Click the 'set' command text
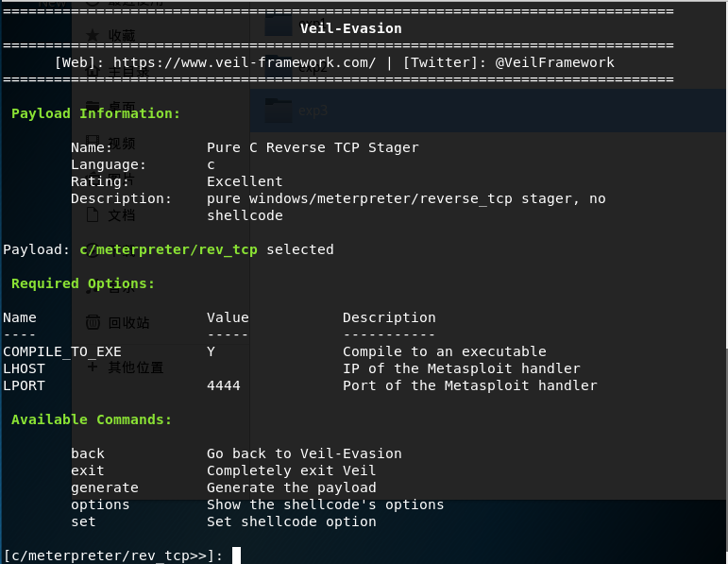Screen dimensions: 728x564 click(83, 521)
